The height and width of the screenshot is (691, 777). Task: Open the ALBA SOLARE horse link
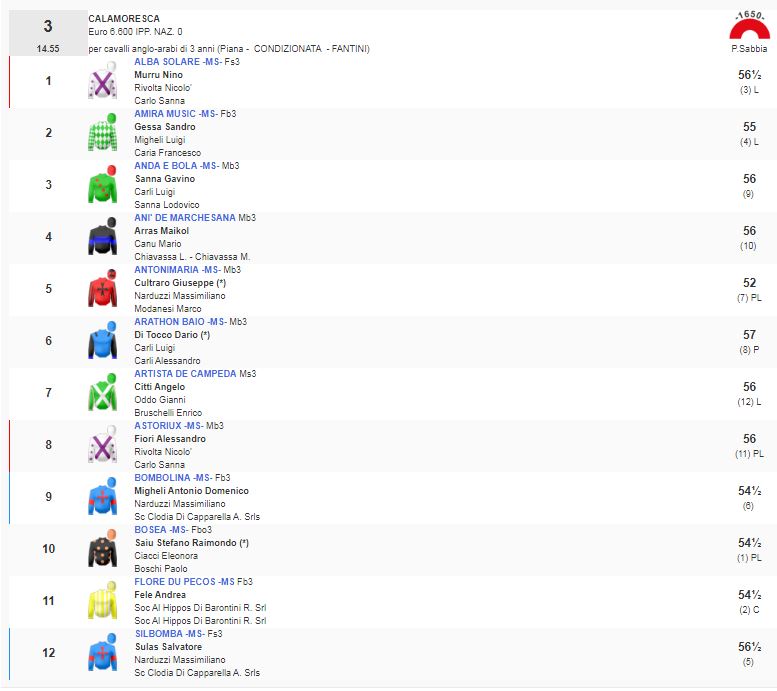point(167,62)
